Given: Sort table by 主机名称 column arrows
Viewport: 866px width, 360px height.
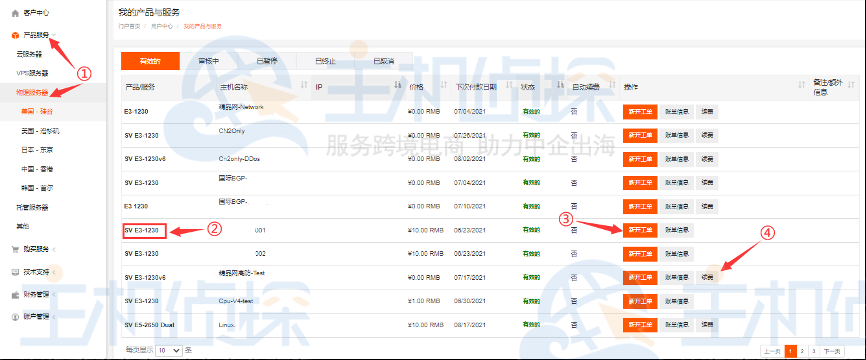Looking at the screenshot, I should 304,84.
